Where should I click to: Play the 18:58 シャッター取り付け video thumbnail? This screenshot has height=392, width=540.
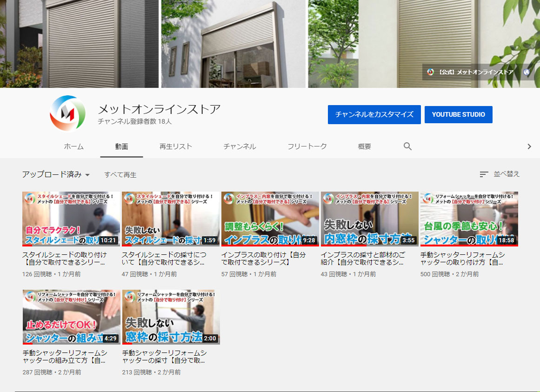tap(469, 219)
